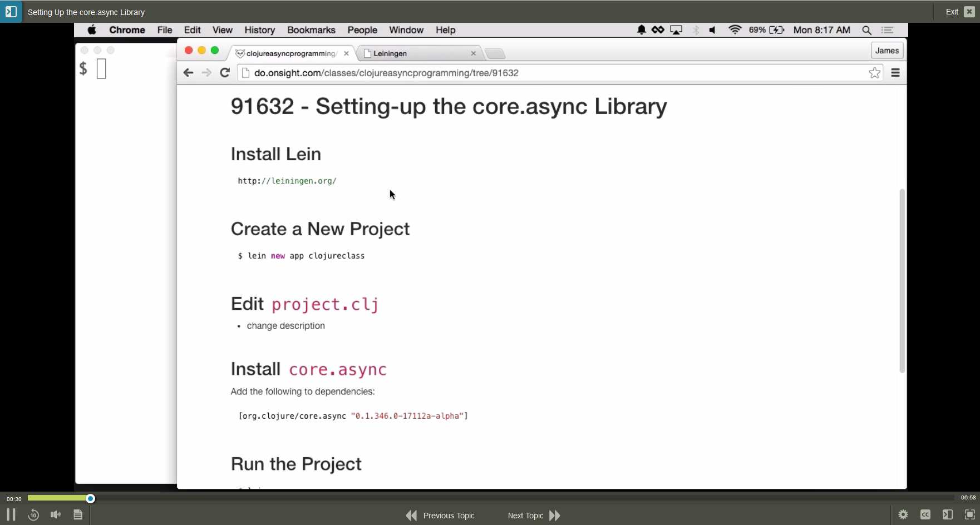Pause the video playback
980x525 pixels.
click(11, 514)
